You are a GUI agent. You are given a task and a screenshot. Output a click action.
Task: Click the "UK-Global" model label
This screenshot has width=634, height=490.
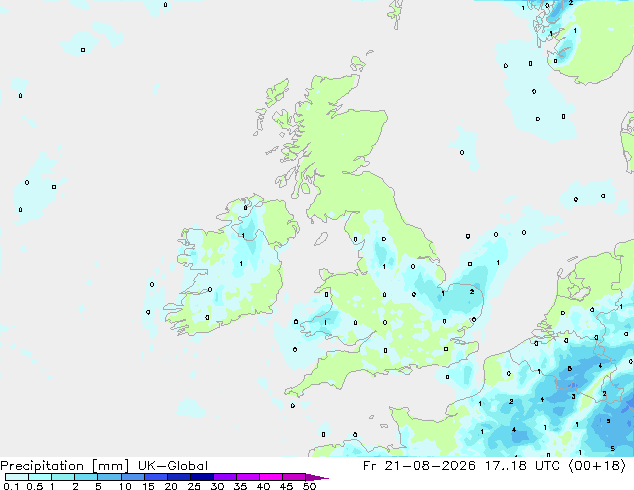pyautogui.click(x=173, y=466)
